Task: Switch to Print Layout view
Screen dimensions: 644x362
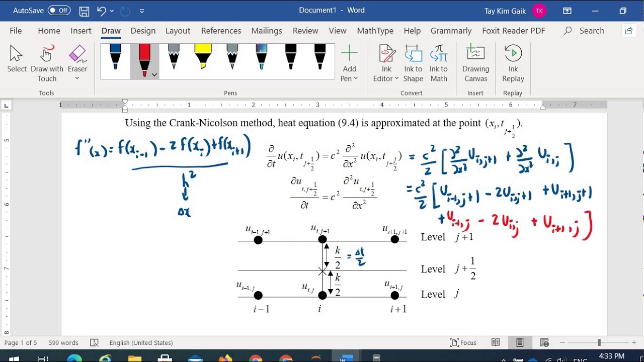Action: [x=520, y=343]
